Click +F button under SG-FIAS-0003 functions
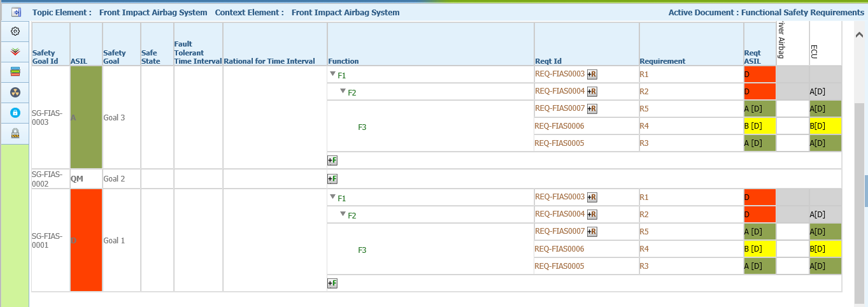This screenshot has width=868, height=307. (x=332, y=161)
